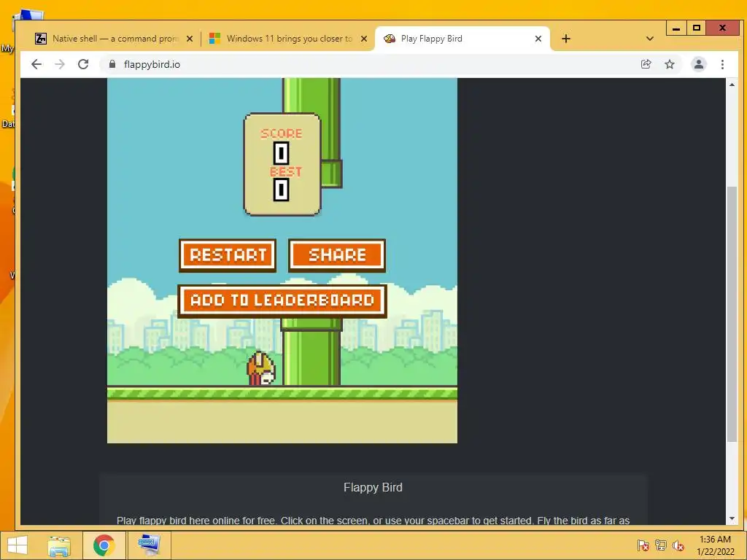Open the Windows Start button
This screenshot has height=560, width=747.
[x=18, y=545]
